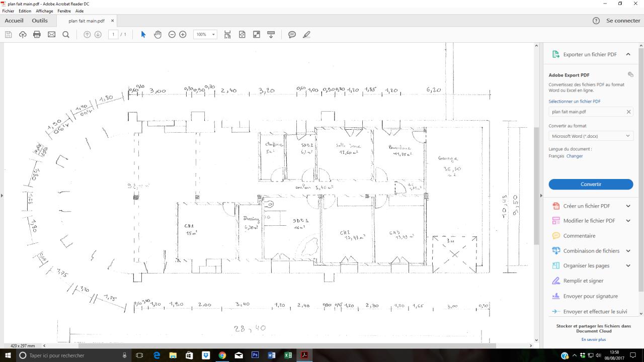This screenshot has height=362, width=644.
Task: Click the Save file icon
Action: 8,34
